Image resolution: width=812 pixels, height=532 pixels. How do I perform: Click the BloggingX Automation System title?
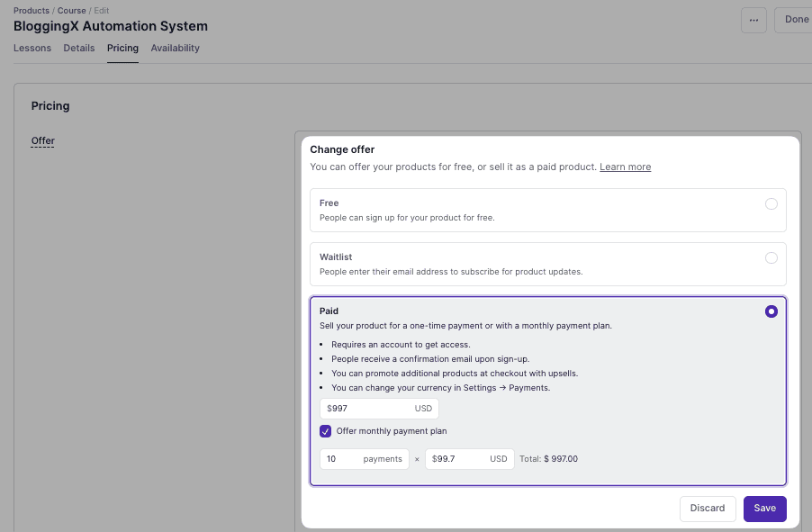click(111, 26)
